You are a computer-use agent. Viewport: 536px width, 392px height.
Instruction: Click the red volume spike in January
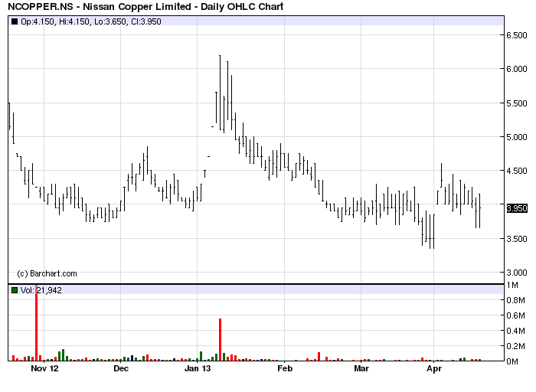(221, 339)
